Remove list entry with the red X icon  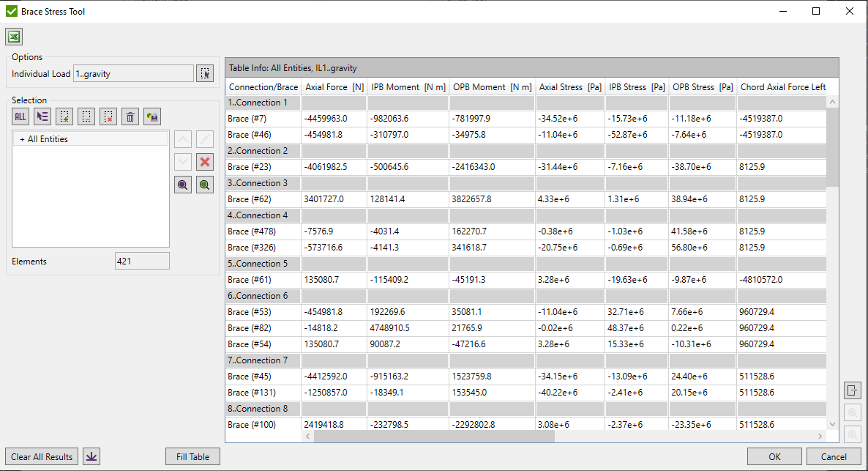pyautogui.click(x=204, y=161)
